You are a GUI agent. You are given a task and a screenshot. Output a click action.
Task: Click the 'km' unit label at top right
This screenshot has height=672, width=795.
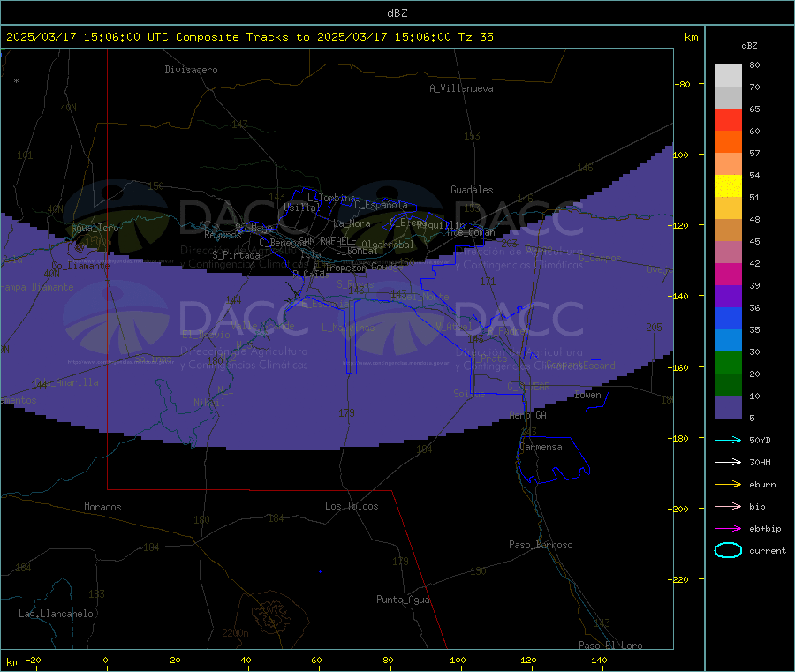tap(691, 37)
